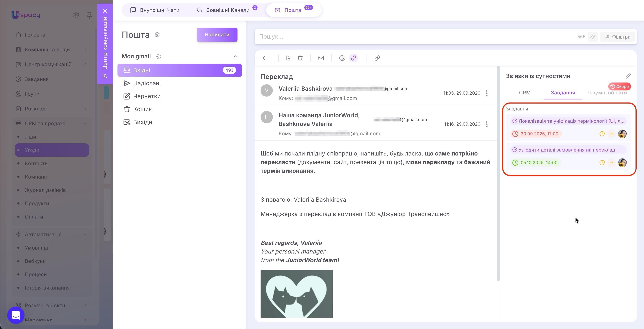This screenshot has height=329, width=644.
Task: Close the Центр комунікацій panel
Action: 105,11
